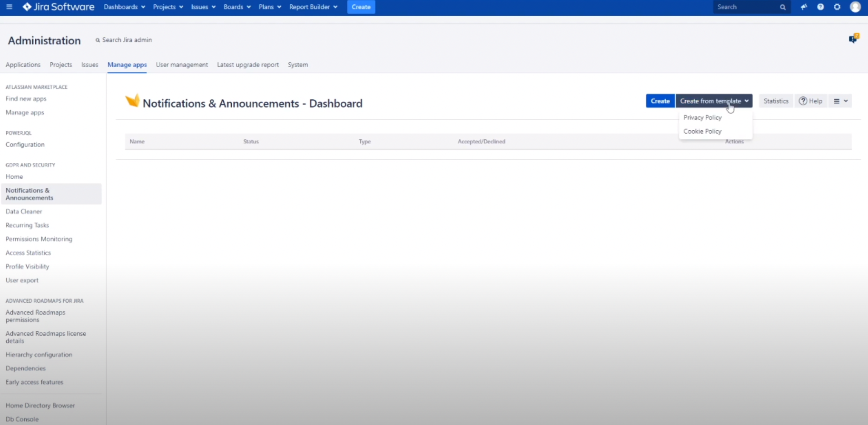Open the Projects dropdown in top navigation

168,7
